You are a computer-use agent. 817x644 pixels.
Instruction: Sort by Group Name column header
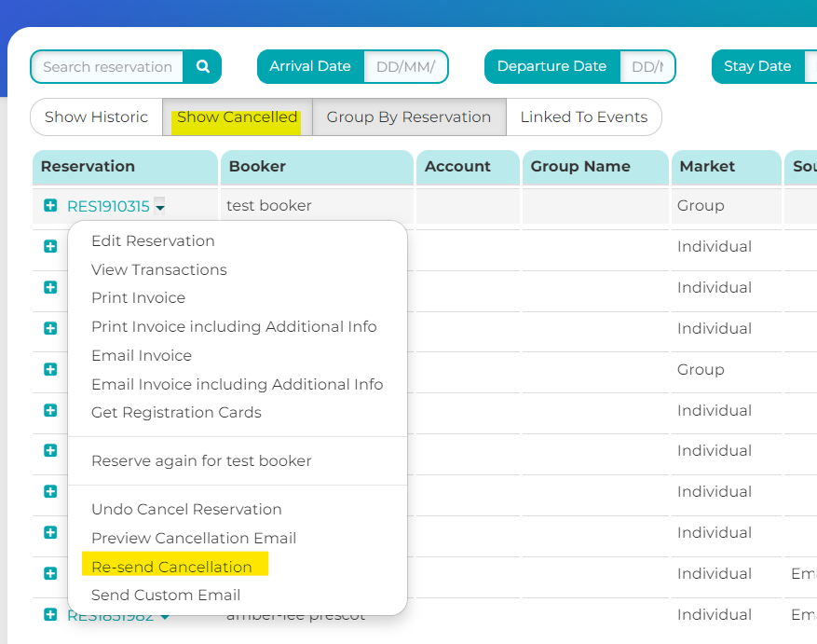(595, 167)
